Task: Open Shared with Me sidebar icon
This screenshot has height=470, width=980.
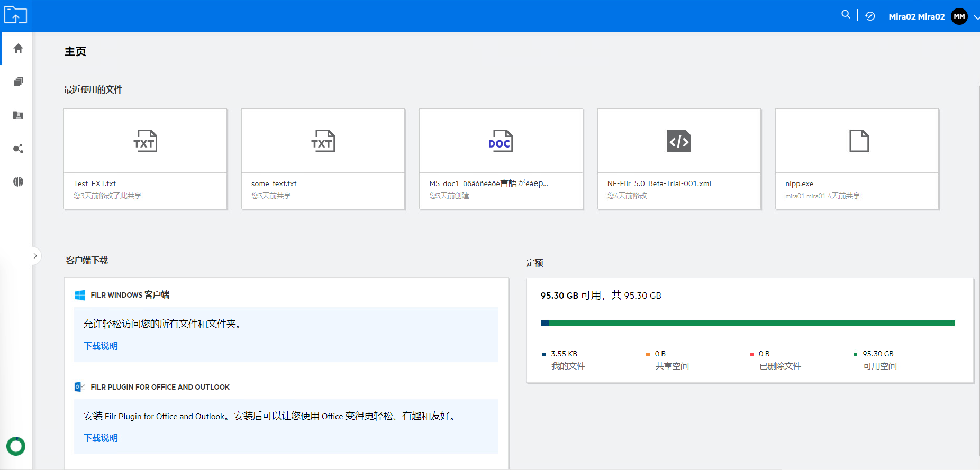Action: (x=18, y=115)
